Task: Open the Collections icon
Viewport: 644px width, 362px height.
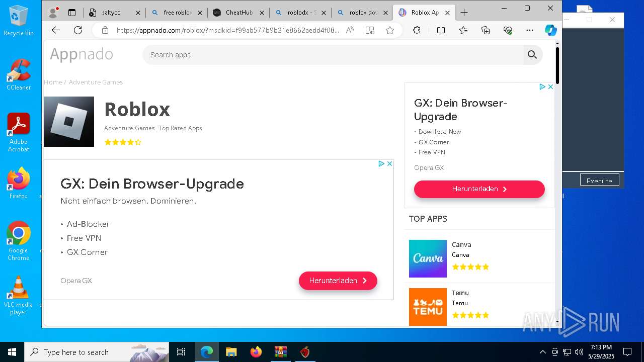Action: [486, 30]
